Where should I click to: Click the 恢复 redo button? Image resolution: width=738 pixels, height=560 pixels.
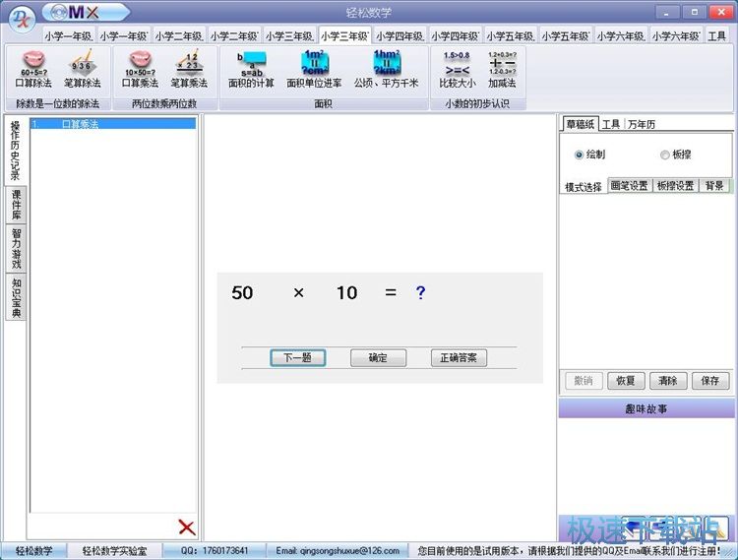tap(626, 380)
